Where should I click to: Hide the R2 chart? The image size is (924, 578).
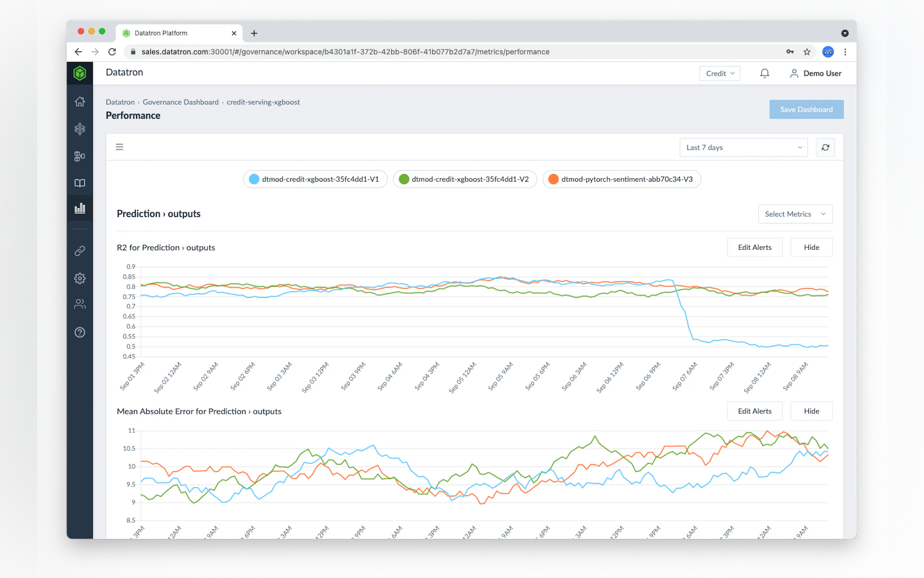(x=811, y=248)
